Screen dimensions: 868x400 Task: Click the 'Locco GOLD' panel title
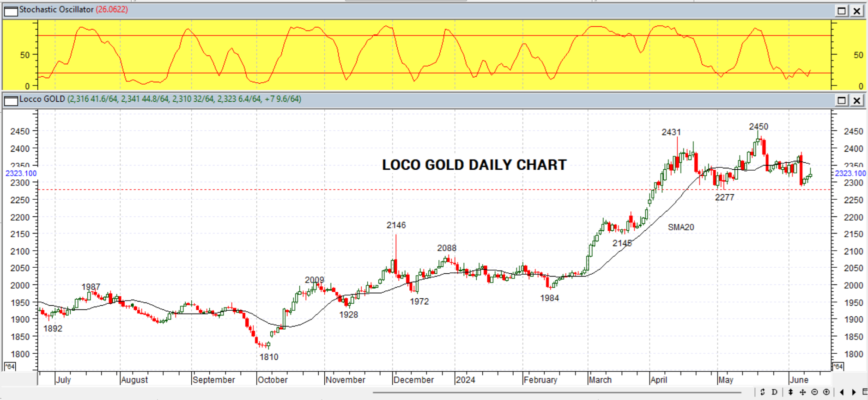(x=42, y=99)
